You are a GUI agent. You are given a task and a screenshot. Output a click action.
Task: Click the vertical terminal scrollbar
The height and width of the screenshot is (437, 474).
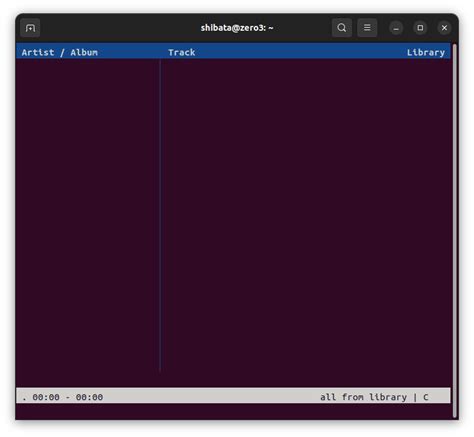(455, 231)
